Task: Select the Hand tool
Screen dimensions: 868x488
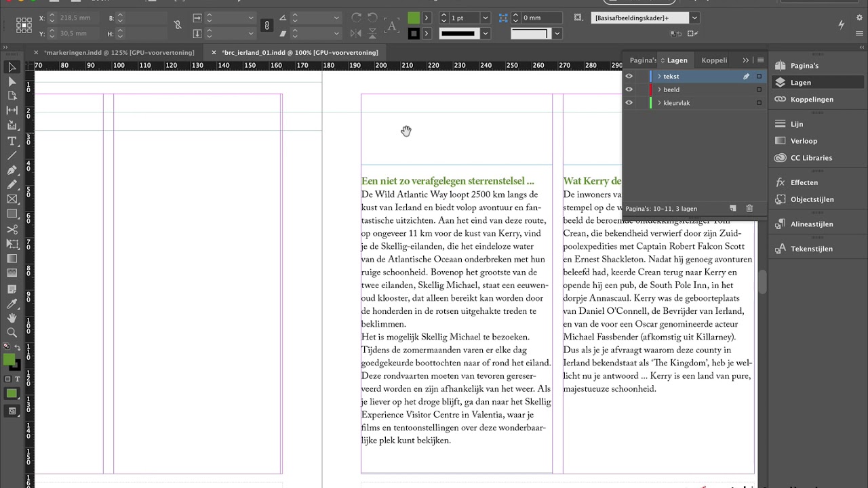Action: click(x=12, y=318)
